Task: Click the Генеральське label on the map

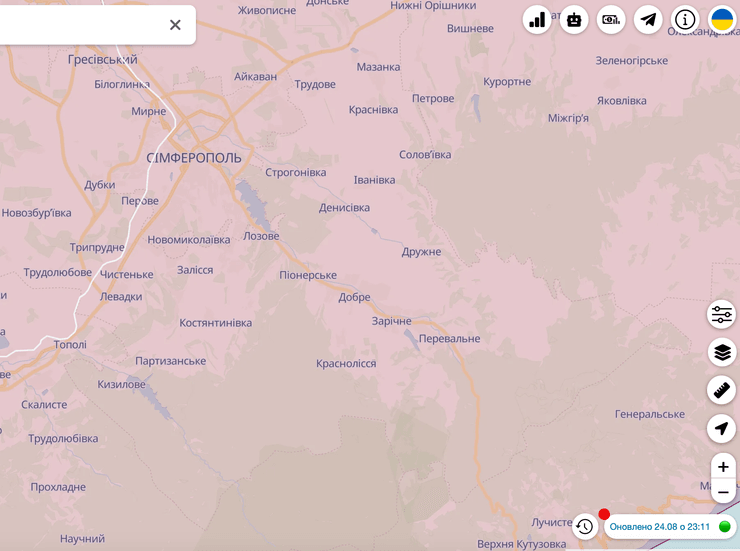Action: [x=650, y=414]
